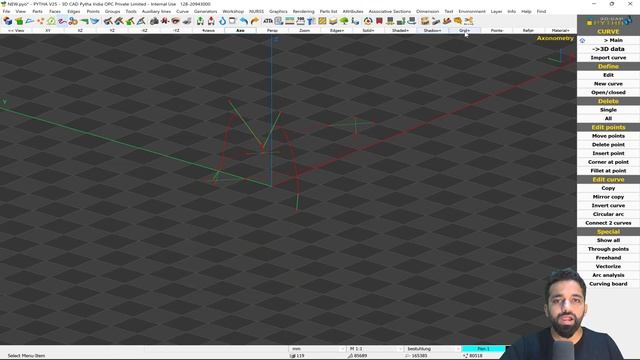Switch to the Persp view mode

(x=272, y=31)
